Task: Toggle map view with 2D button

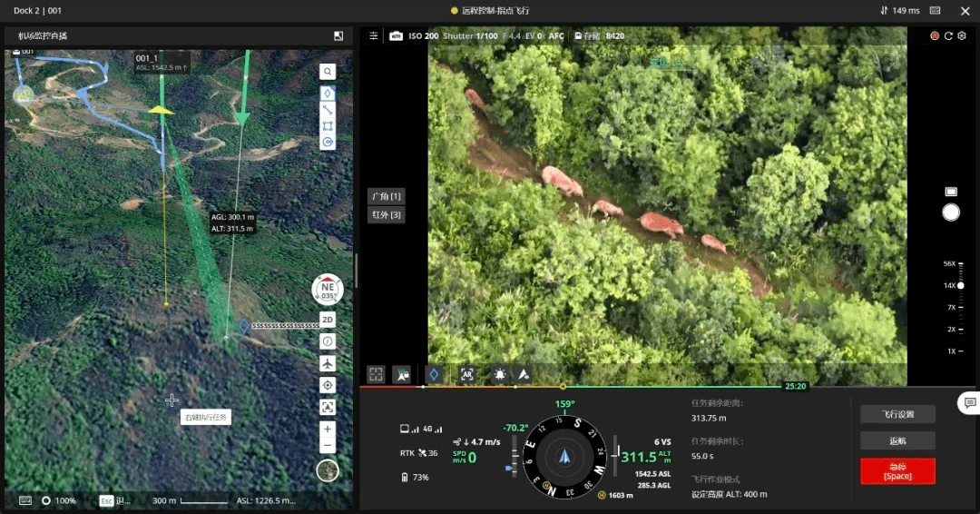Action: tap(328, 321)
